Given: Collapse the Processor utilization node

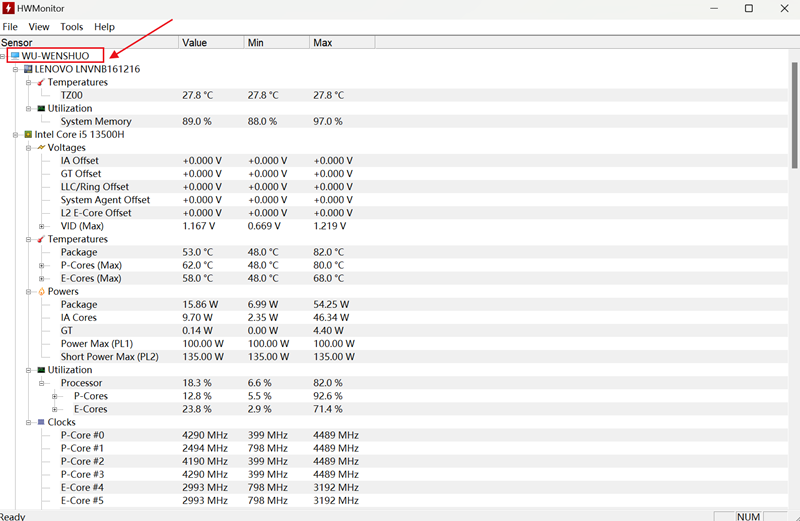Looking at the screenshot, I should point(41,383).
